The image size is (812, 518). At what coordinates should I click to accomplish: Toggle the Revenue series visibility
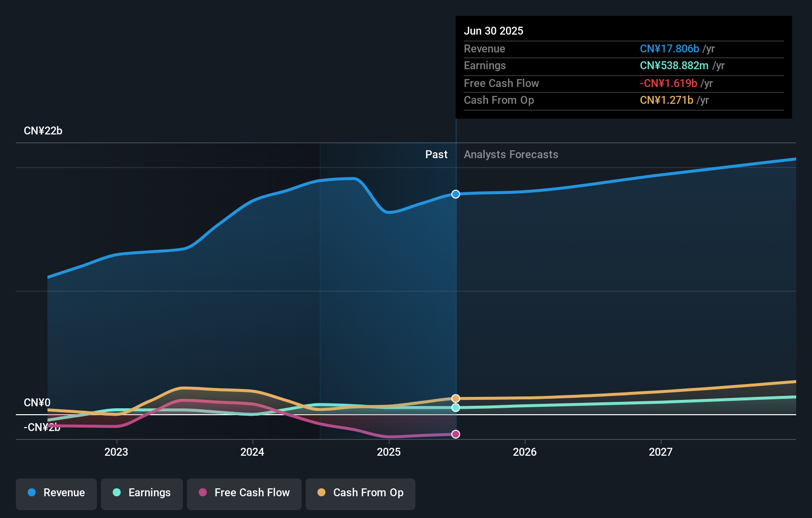[x=56, y=494]
